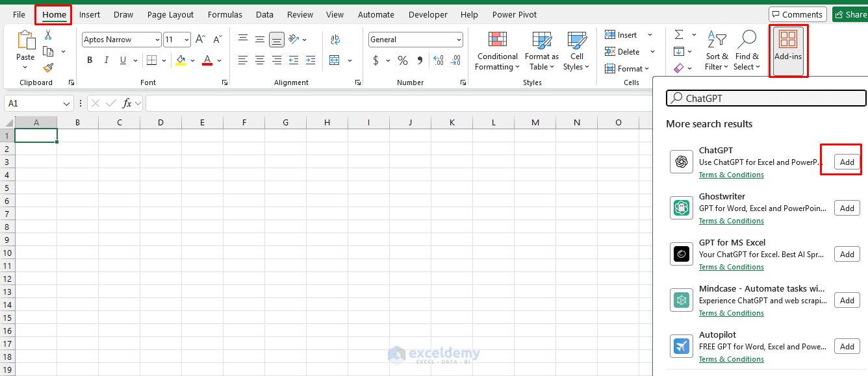868x376 pixels.
Task: Middle align cell contents
Action: [x=260, y=40]
